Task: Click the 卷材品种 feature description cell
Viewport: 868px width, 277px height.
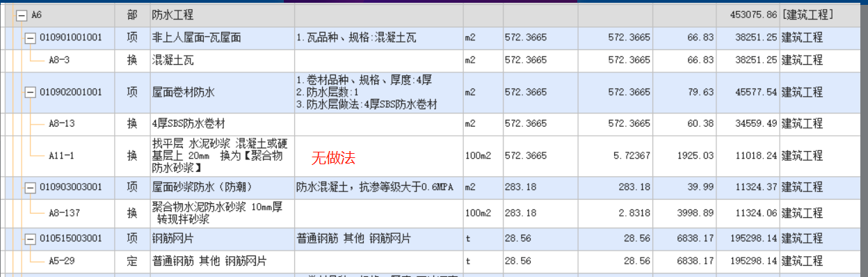Action: pyautogui.click(x=378, y=93)
